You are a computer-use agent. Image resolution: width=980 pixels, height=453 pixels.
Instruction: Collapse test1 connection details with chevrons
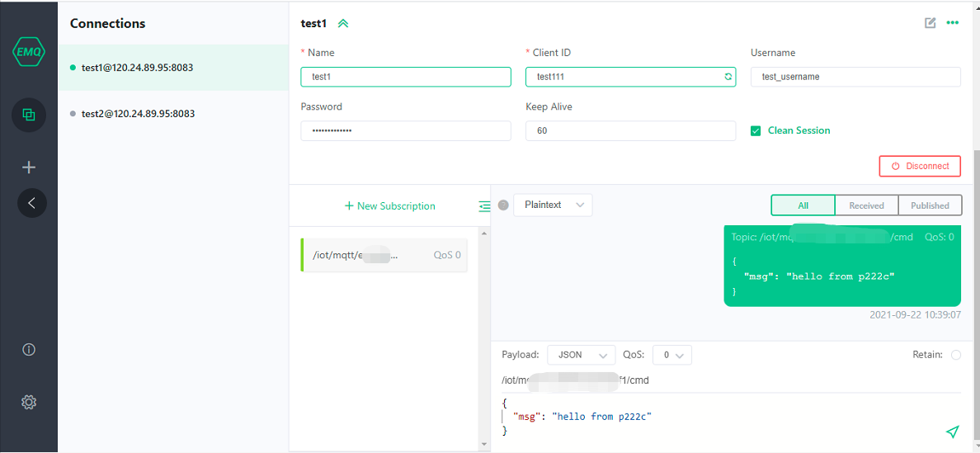[343, 24]
